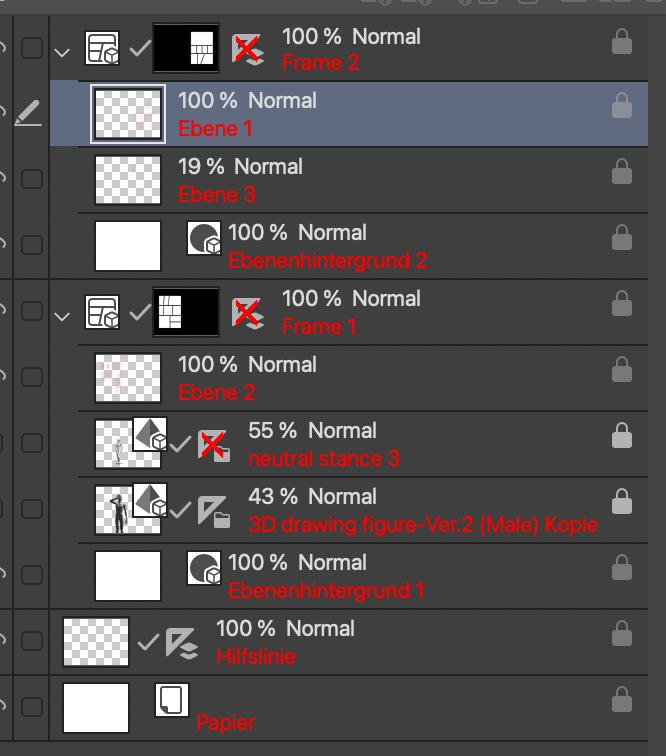This screenshot has width=666, height=756.
Task: Click the disabled ruler icon on Frame 2
Action: pyautogui.click(x=247, y=49)
